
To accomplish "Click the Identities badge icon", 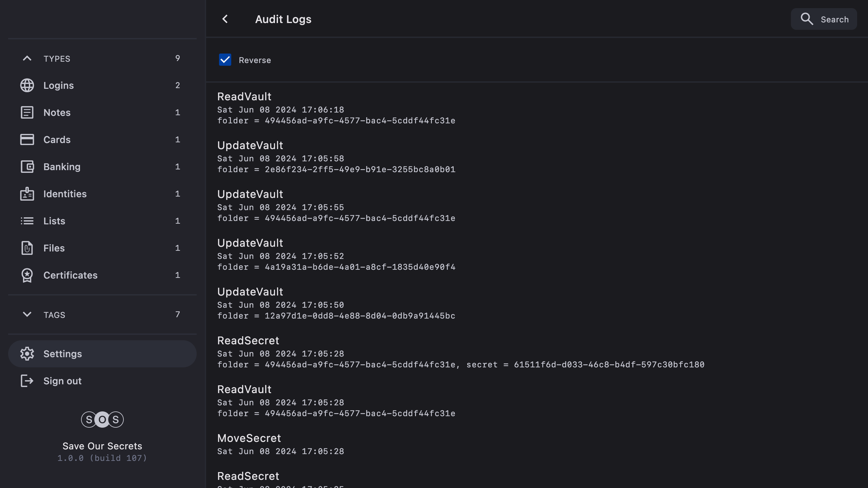I will [27, 194].
